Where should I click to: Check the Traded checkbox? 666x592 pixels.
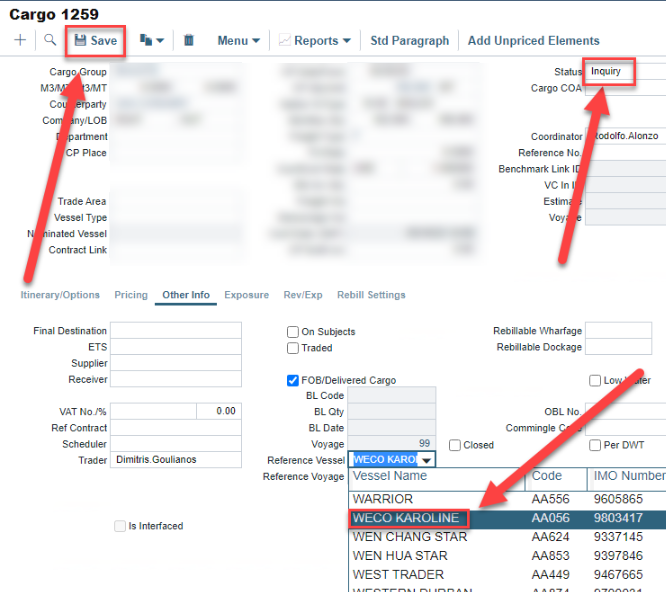(293, 348)
